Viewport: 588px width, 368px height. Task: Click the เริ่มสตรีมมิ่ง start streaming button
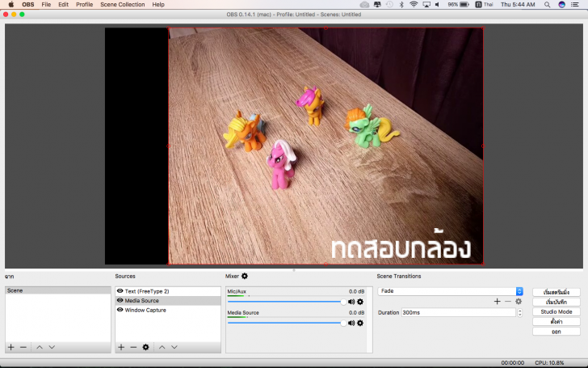[556, 292]
